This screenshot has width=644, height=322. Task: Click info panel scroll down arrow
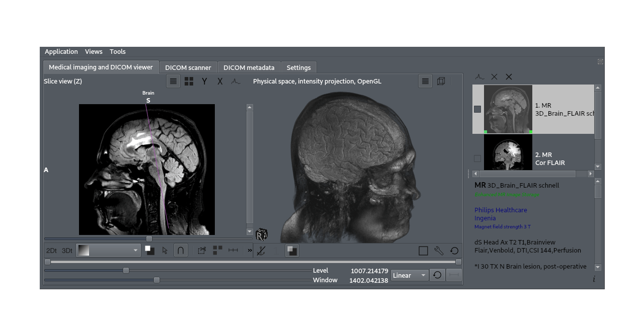pos(598,267)
